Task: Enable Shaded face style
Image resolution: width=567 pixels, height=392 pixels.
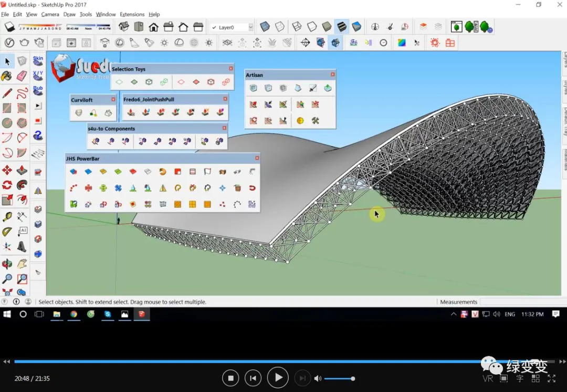Action: pos(327,27)
